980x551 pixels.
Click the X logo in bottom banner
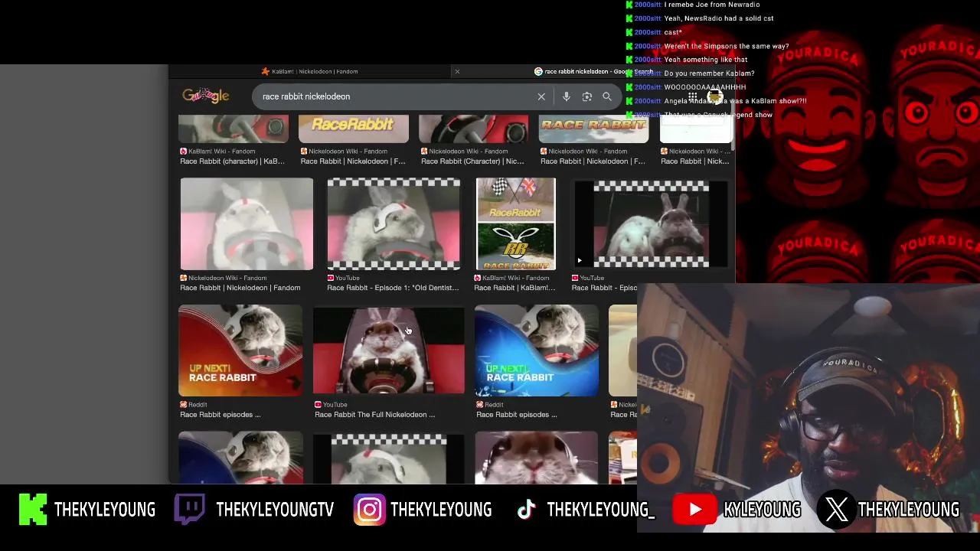pyautogui.click(x=837, y=510)
